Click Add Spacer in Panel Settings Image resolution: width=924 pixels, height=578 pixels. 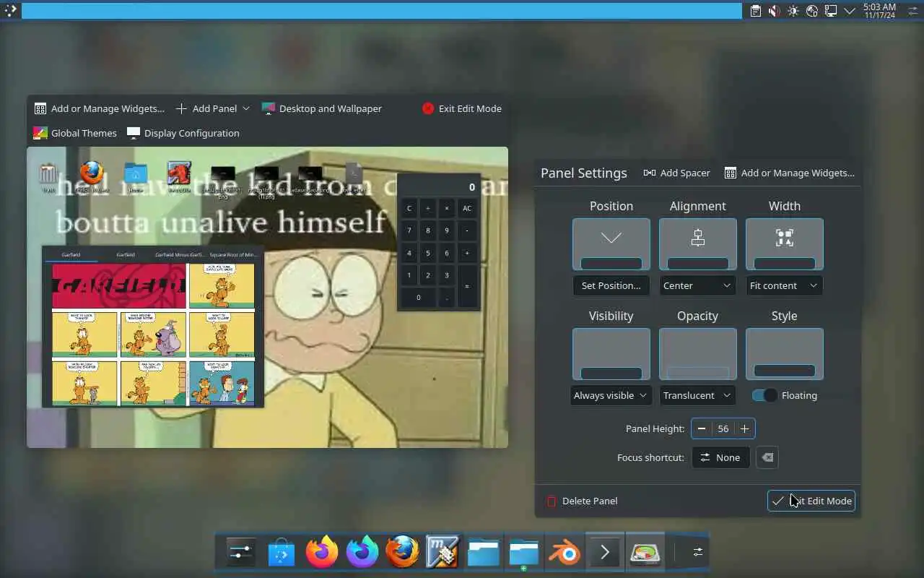point(676,173)
